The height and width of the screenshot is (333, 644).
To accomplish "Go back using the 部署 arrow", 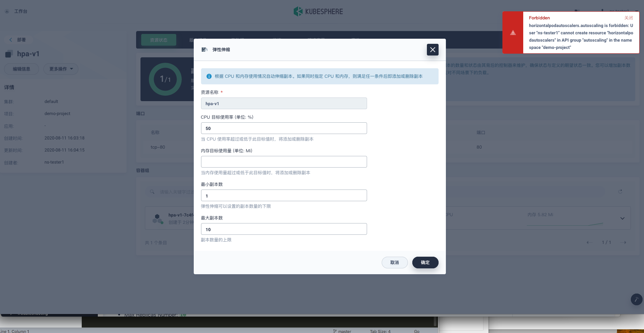I will click(x=11, y=40).
